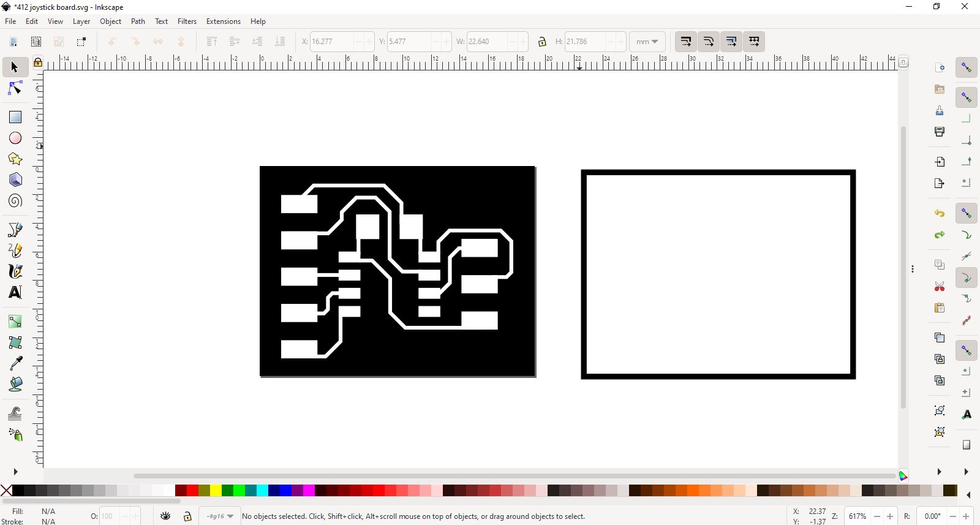Screen dimensions: 980x525
Task: Toggle move patterns with objects
Action: [754, 42]
